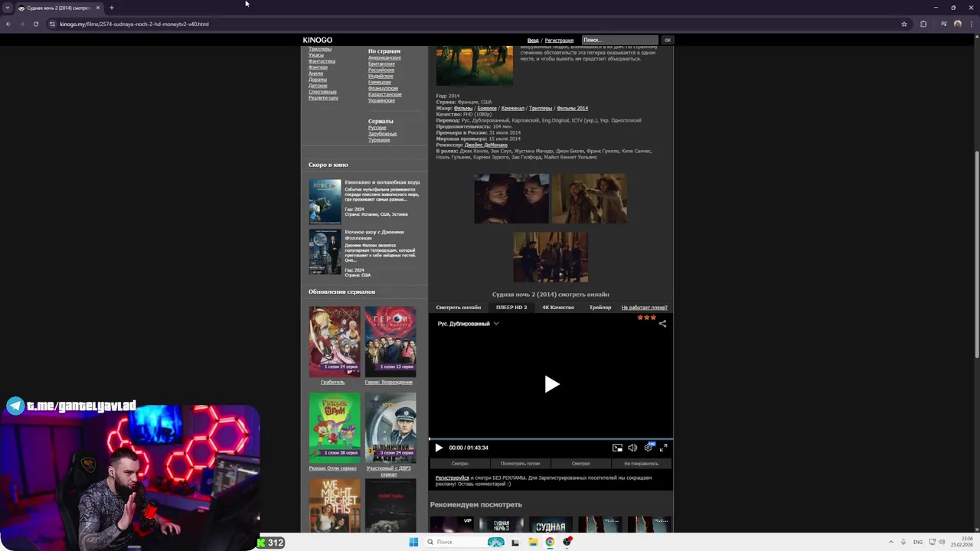Click the Вход login link
The width and height of the screenshot is (980, 551).
533,40
